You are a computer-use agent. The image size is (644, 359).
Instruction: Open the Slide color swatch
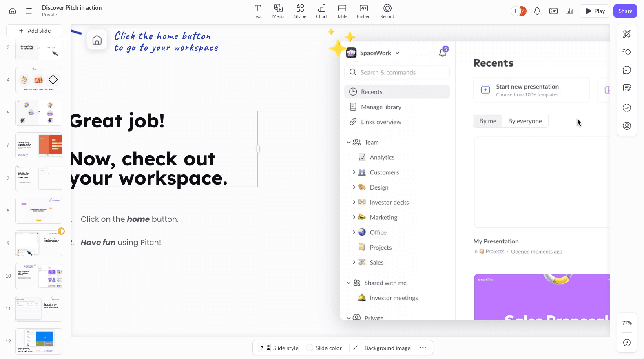(x=324, y=348)
